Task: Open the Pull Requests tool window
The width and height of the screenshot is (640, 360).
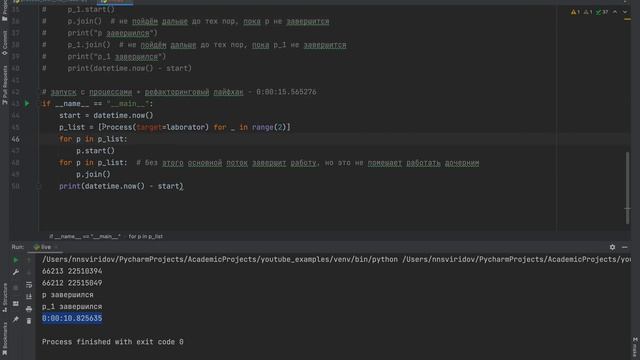Action: (4, 86)
